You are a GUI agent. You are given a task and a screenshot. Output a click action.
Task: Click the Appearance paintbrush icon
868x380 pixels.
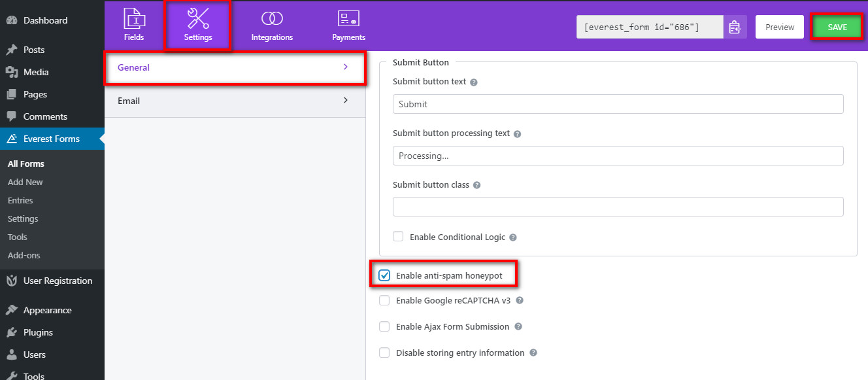(x=12, y=310)
